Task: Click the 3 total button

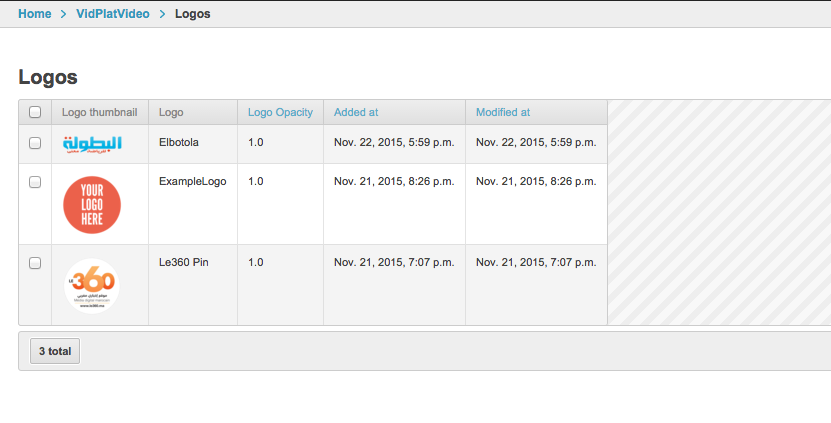Action: pos(55,352)
